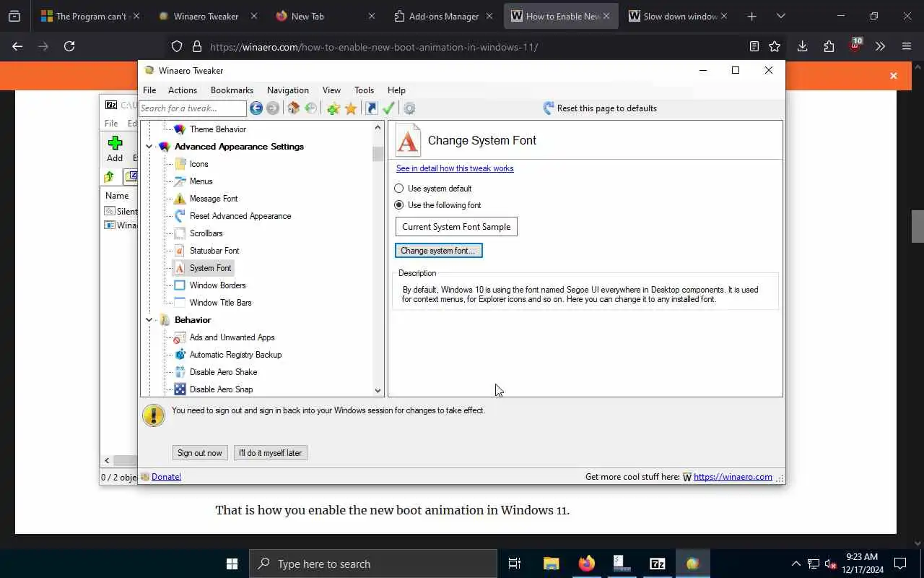Image resolution: width=924 pixels, height=578 pixels.
Task: Open the Menus tweak in the tree
Action: tap(201, 181)
